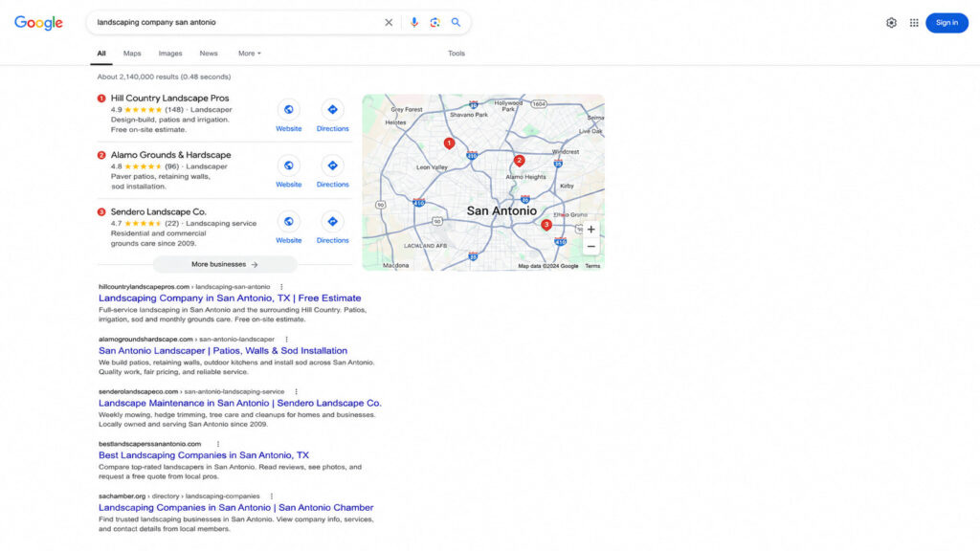Open options dots for bestlandscaperssanantonio.com result

coord(218,444)
